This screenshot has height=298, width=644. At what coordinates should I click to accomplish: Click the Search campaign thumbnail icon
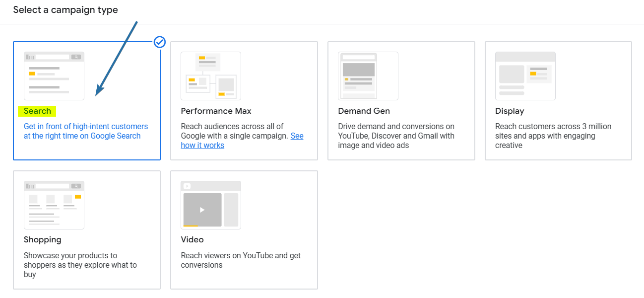click(54, 75)
